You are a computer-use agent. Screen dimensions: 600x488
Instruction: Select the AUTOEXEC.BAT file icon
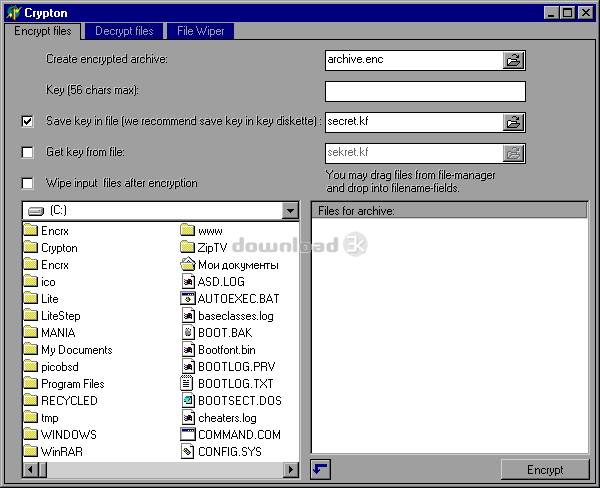pyautogui.click(x=187, y=298)
